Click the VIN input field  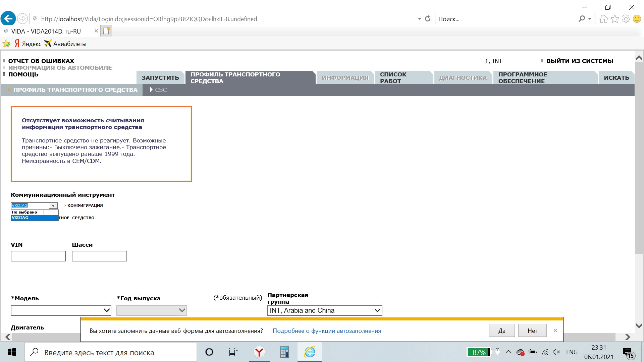(x=38, y=256)
